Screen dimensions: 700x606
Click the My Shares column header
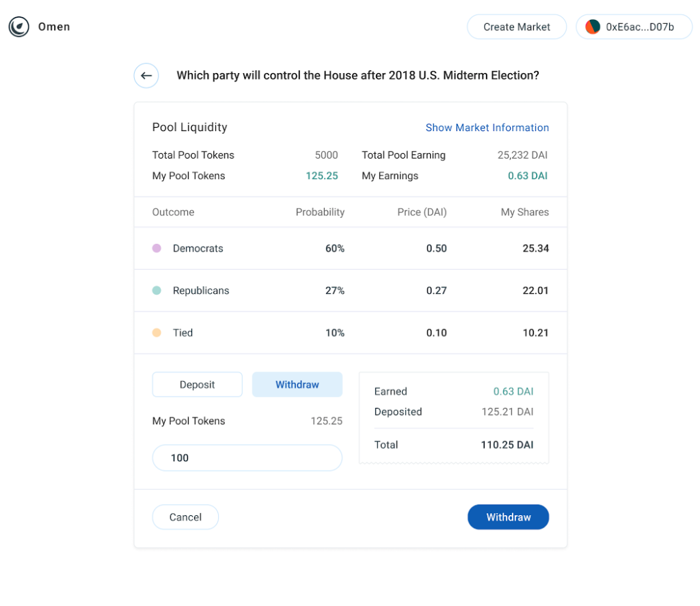pos(525,212)
